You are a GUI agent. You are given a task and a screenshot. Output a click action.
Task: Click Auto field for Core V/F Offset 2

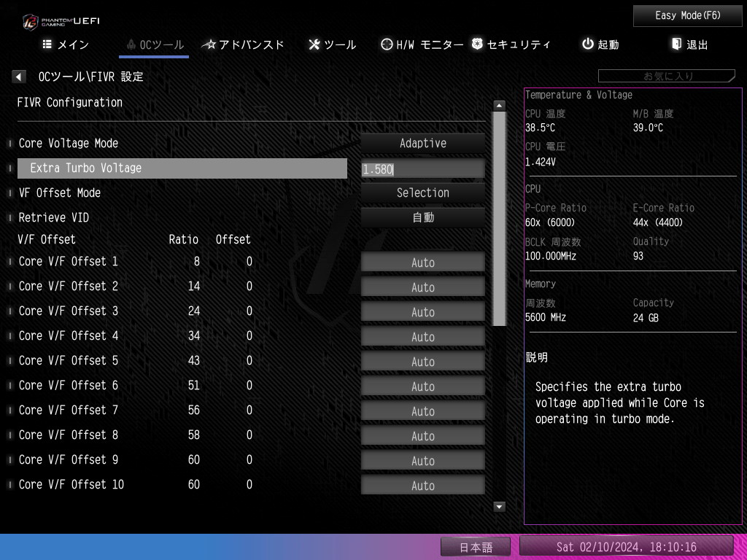point(422,287)
